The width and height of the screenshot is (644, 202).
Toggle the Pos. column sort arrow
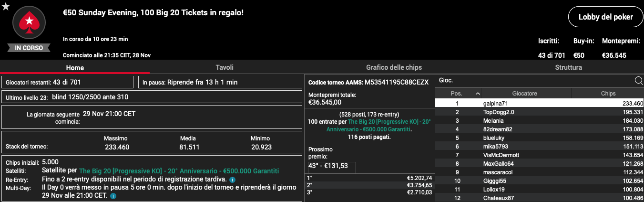coord(478,94)
